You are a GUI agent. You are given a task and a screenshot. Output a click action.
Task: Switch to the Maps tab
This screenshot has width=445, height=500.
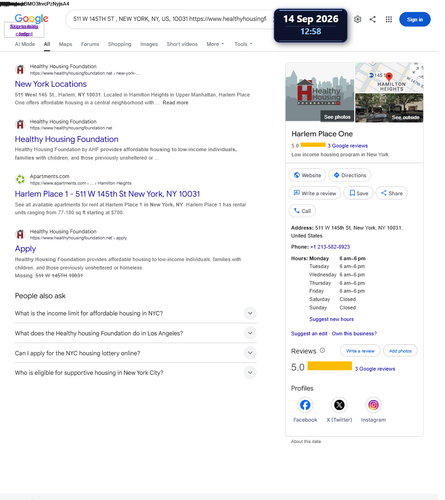click(x=65, y=44)
